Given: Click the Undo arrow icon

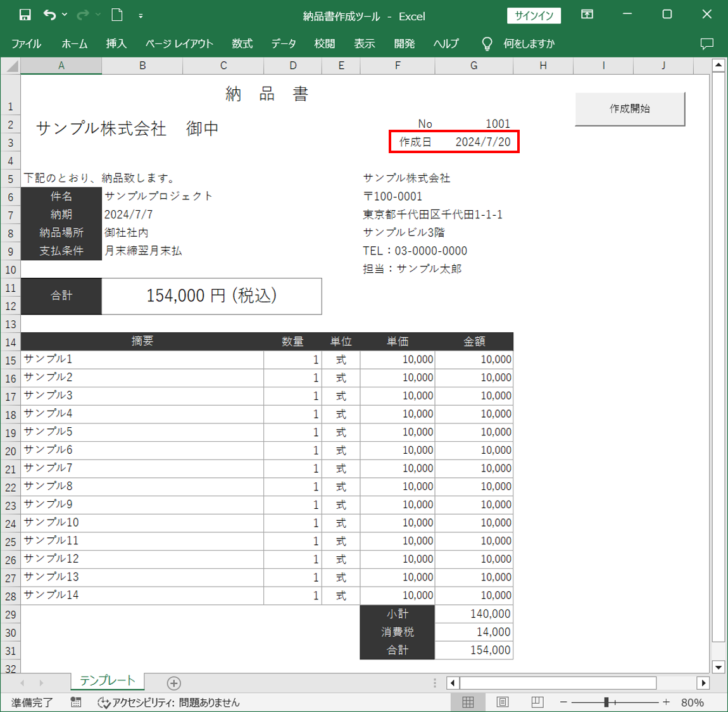Looking at the screenshot, I should tap(49, 15).
